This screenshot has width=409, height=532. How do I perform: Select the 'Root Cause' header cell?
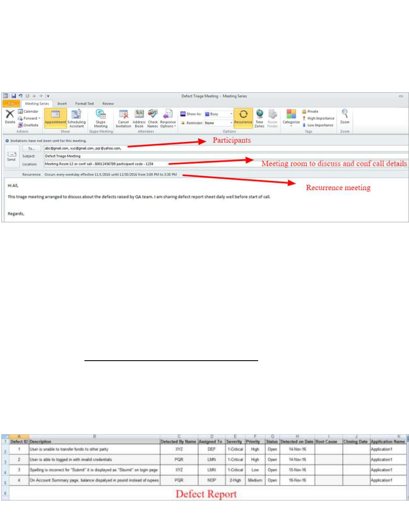click(328, 441)
